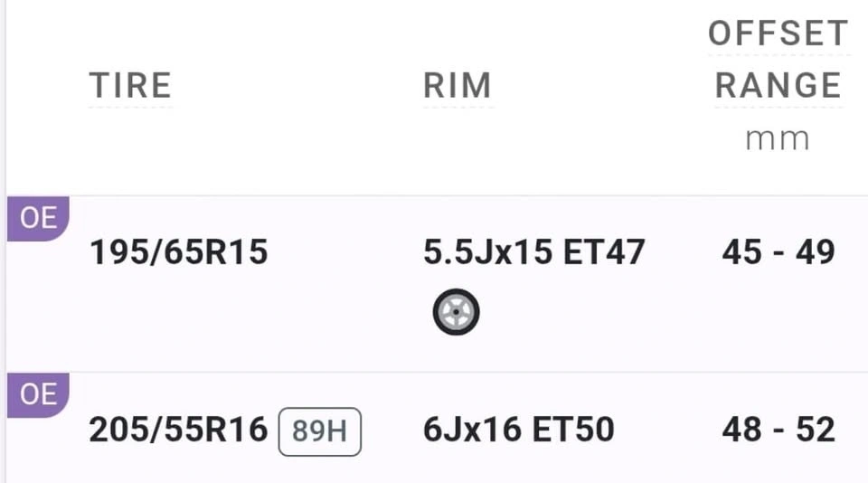Image resolution: width=868 pixels, height=483 pixels.
Task: Click the OE badge beside 205/55R16
Action: point(38,395)
